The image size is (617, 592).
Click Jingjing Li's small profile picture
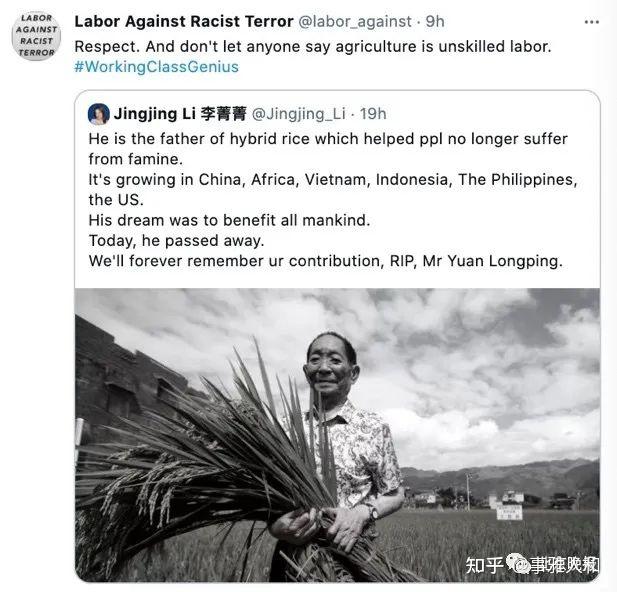point(99,114)
